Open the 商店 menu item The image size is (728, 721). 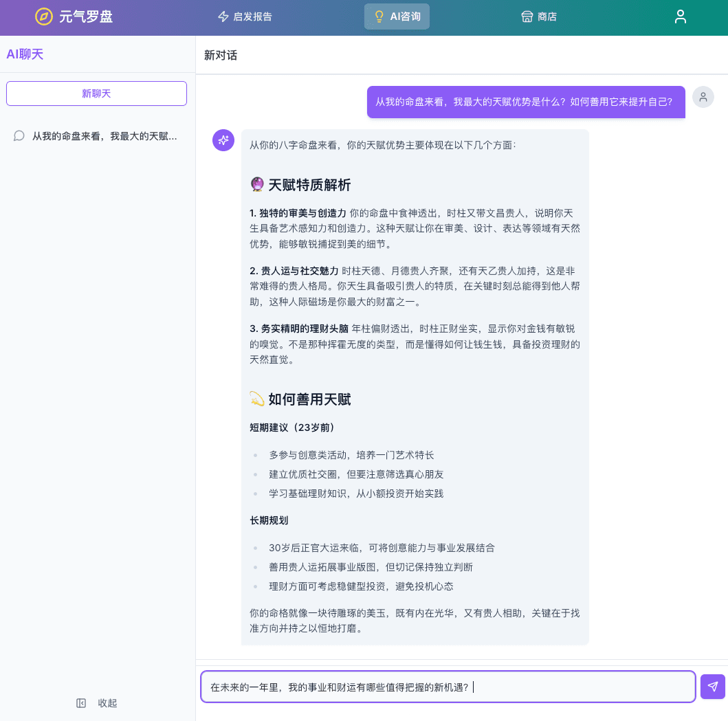click(539, 16)
